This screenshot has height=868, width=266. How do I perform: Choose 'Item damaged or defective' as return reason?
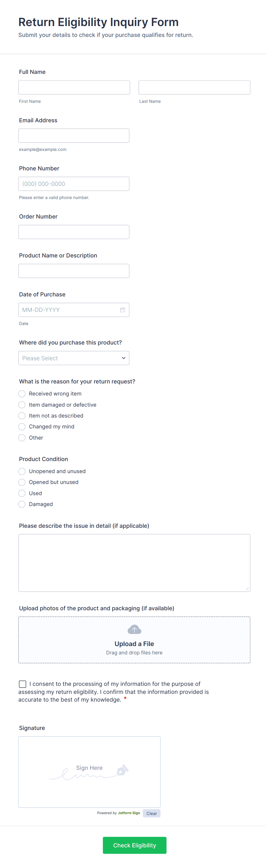pos(21,404)
